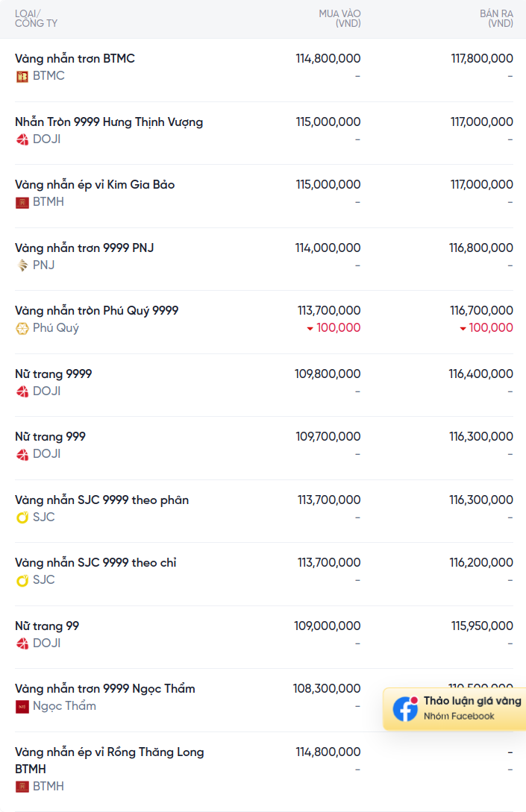Click the LOẠI/CÔNG TY column header
The width and height of the screenshot is (526, 812).
coord(36,19)
